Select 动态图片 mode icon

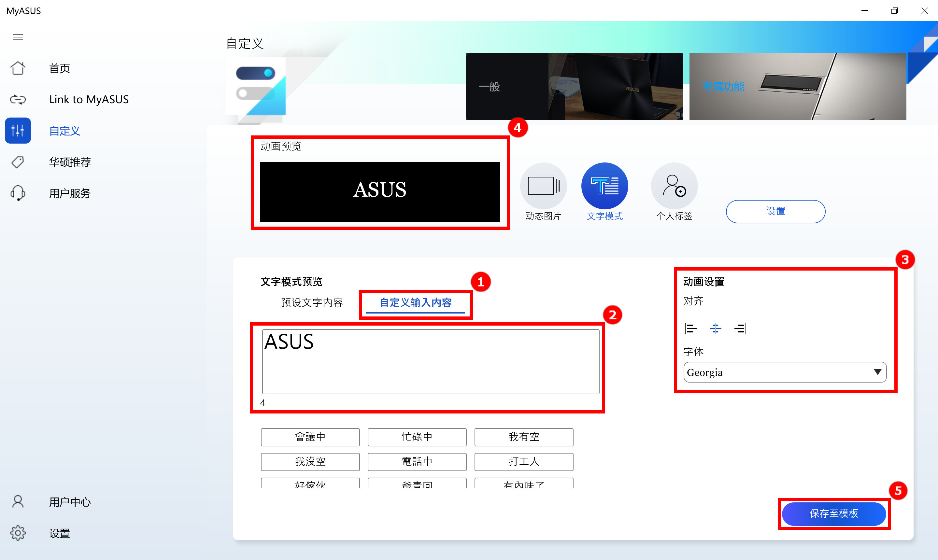point(543,186)
